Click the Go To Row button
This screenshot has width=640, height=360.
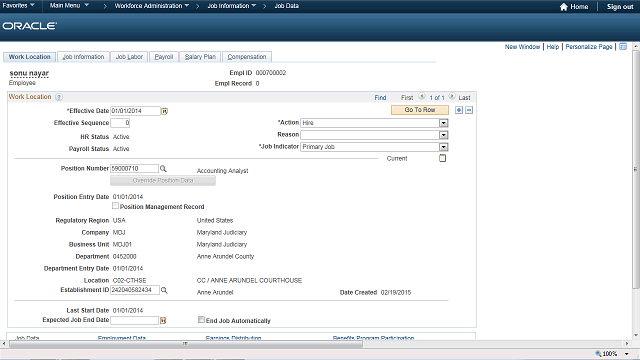point(420,110)
